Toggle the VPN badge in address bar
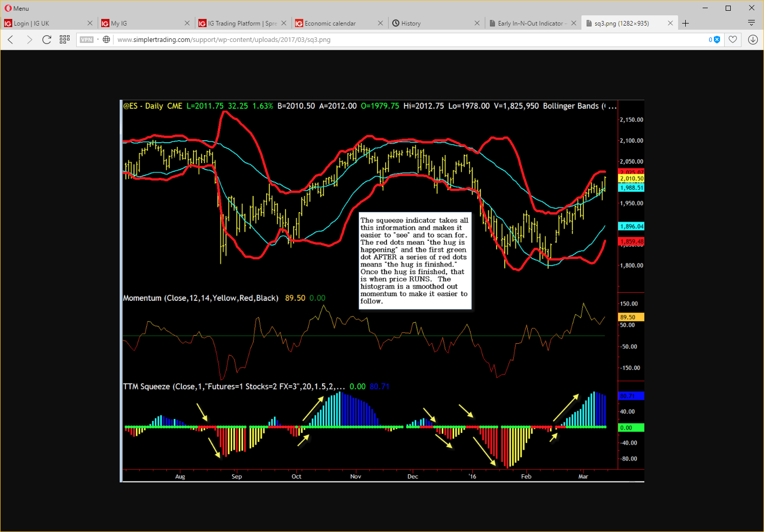Screen dimensions: 764x532 click(x=86, y=39)
